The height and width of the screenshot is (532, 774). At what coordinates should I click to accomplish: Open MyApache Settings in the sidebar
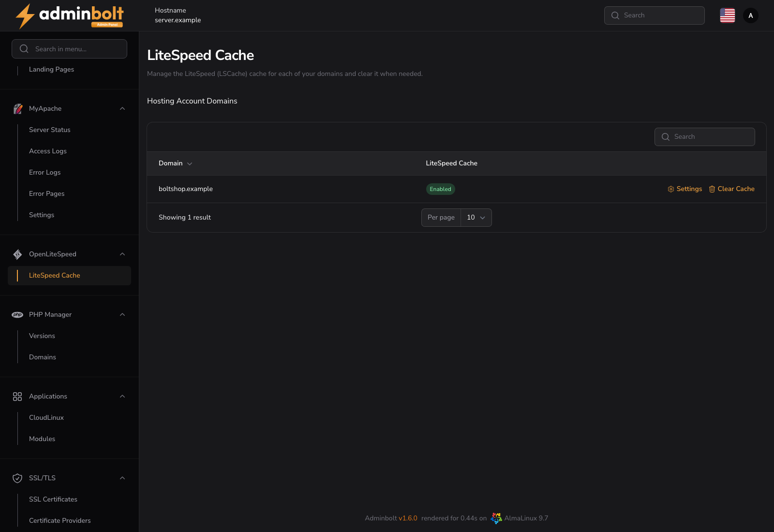click(42, 215)
